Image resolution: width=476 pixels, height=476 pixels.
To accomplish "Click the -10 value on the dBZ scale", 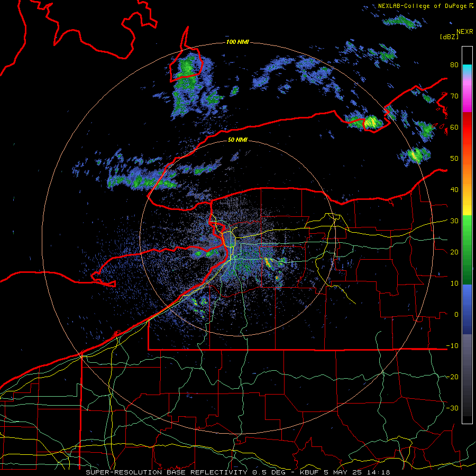I will tap(452, 346).
